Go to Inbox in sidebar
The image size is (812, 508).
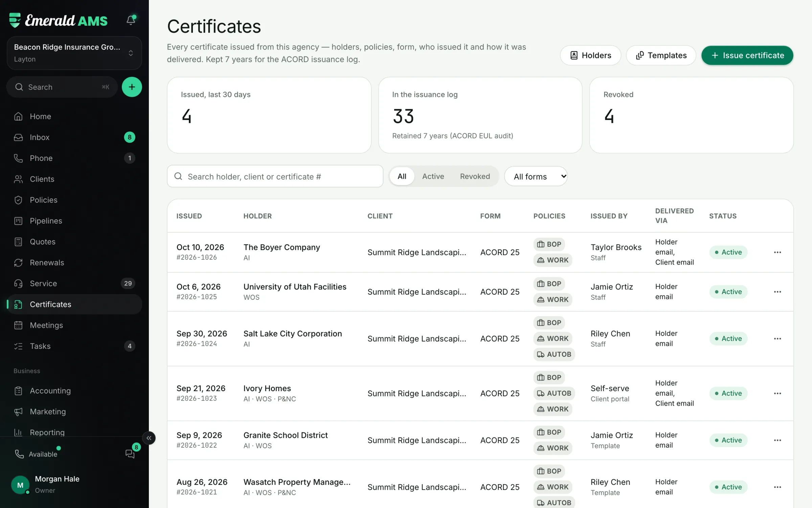pyautogui.click(x=74, y=137)
